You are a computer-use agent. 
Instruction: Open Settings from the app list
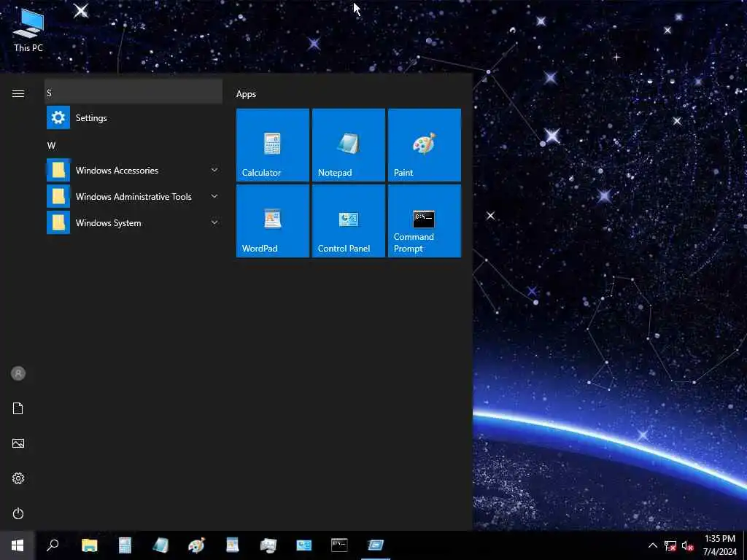pos(134,117)
